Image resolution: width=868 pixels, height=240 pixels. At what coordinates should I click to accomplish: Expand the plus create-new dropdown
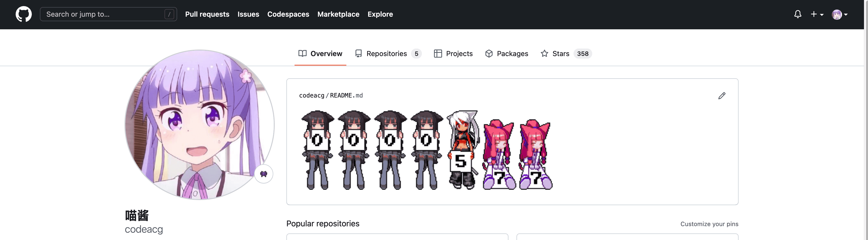coord(817,14)
